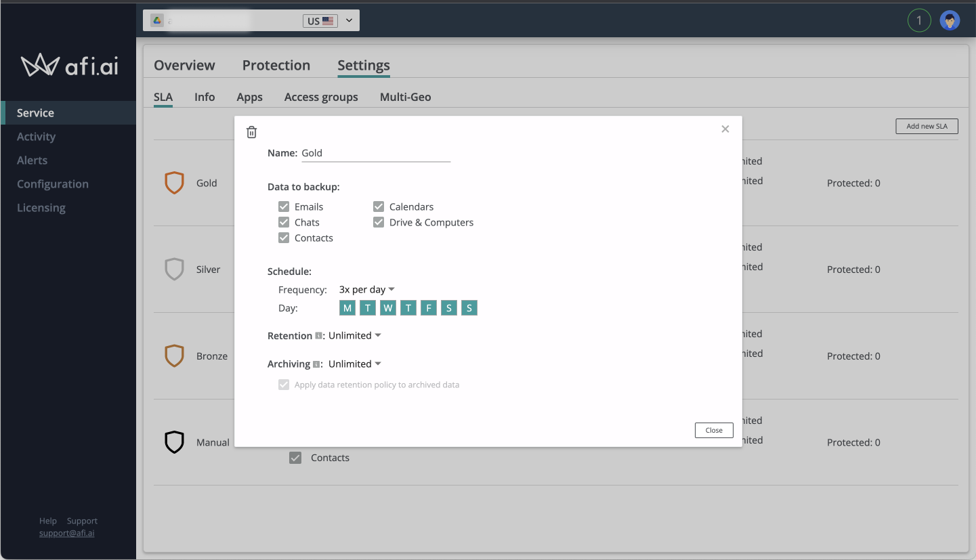Click the afi.ai logo
The image size is (976, 560).
click(x=68, y=66)
